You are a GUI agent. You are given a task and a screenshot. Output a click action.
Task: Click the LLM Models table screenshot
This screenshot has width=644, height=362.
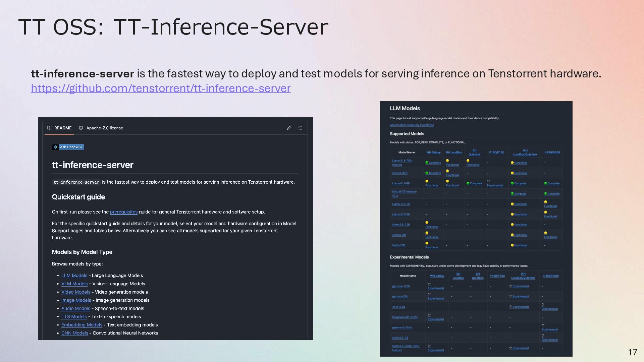(x=476, y=229)
